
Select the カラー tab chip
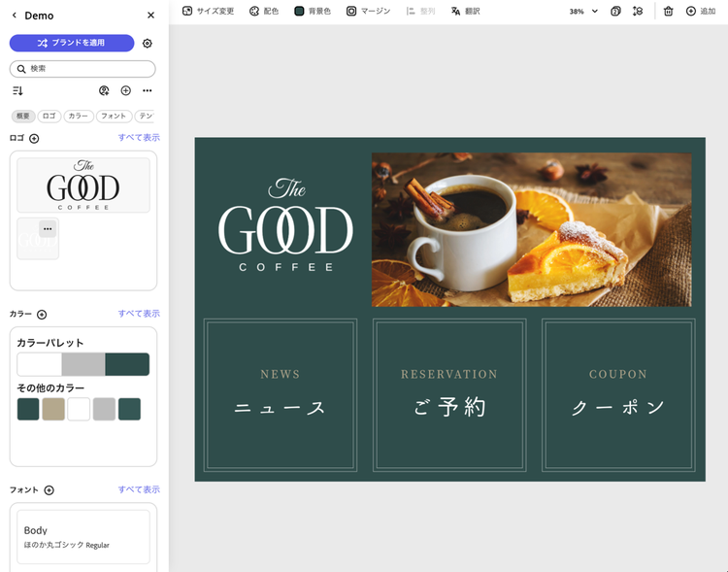pyautogui.click(x=79, y=117)
